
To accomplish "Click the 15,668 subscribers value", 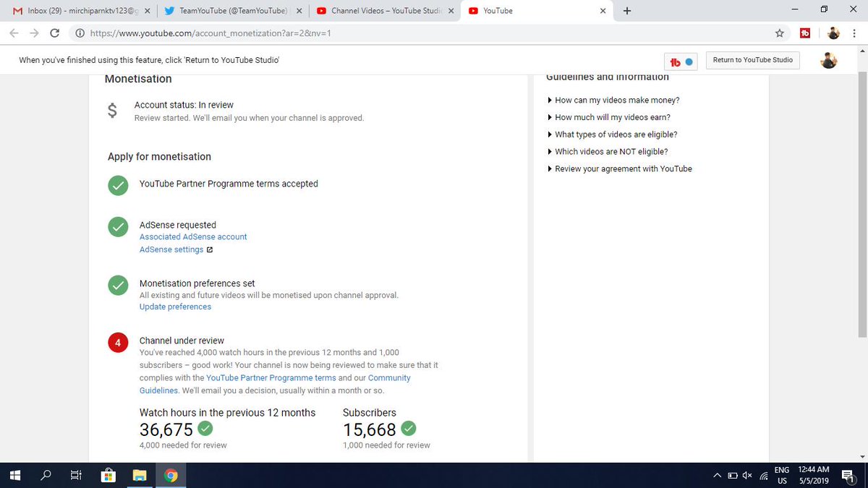I will [370, 430].
